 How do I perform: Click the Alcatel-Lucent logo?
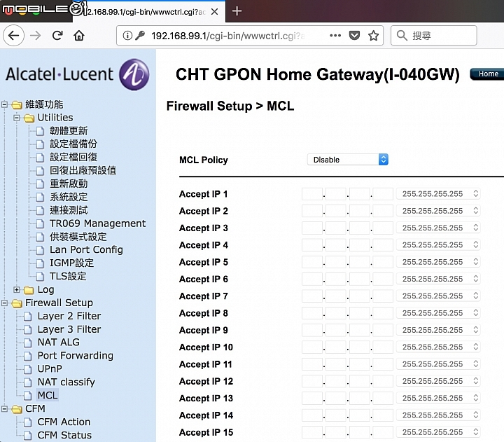point(77,74)
